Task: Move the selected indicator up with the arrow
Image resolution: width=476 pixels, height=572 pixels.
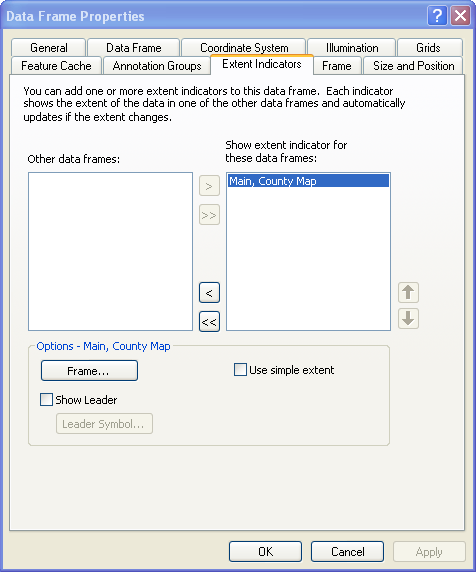Action: 408,293
